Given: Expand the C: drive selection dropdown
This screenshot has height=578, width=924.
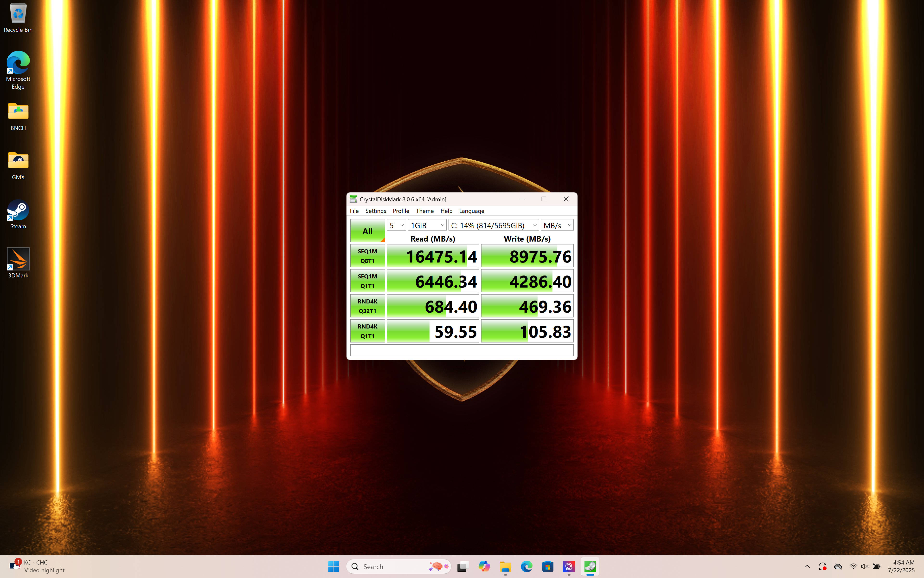Looking at the screenshot, I should [494, 226].
